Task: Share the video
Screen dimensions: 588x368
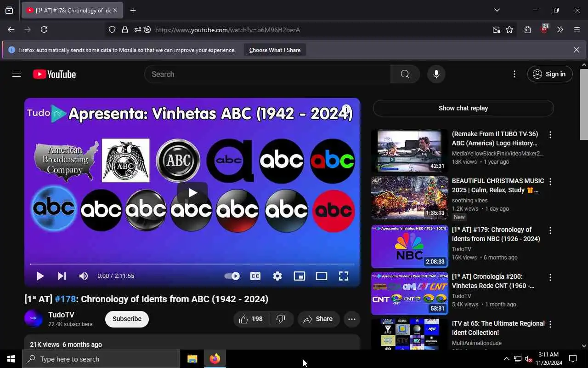Action: (318, 319)
